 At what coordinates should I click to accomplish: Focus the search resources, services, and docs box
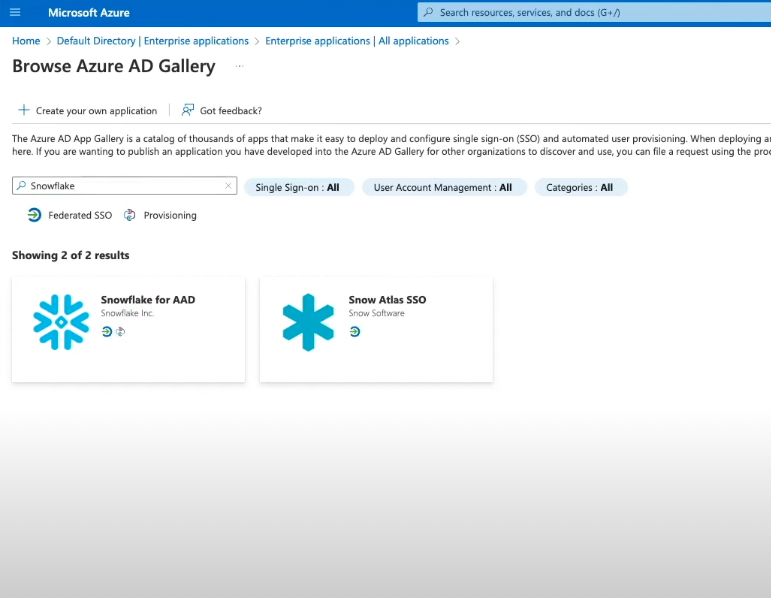click(594, 12)
